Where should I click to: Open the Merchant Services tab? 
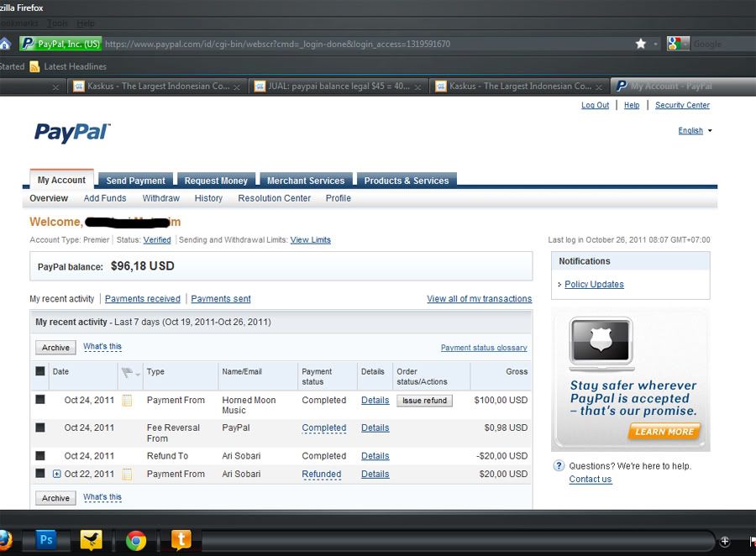pyautogui.click(x=306, y=181)
